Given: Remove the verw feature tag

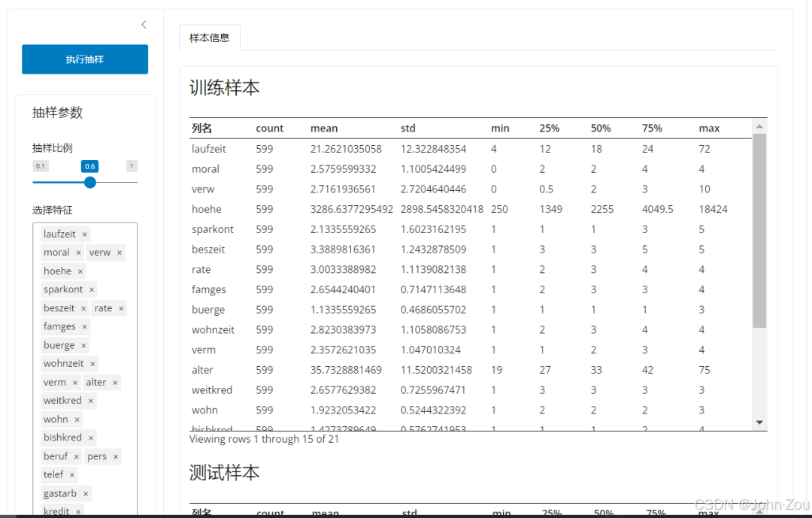Looking at the screenshot, I should coord(119,253).
